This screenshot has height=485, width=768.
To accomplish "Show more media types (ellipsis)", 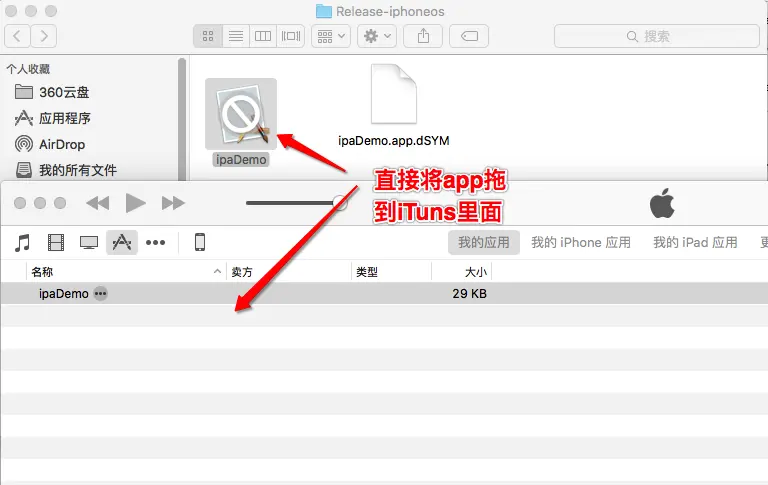I will point(155,242).
